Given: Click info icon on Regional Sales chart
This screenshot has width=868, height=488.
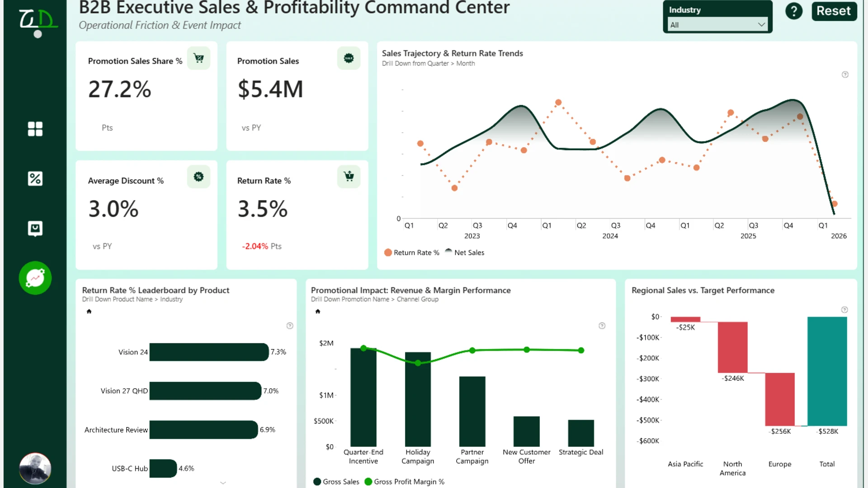Looking at the screenshot, I should [x=844, y=310].
